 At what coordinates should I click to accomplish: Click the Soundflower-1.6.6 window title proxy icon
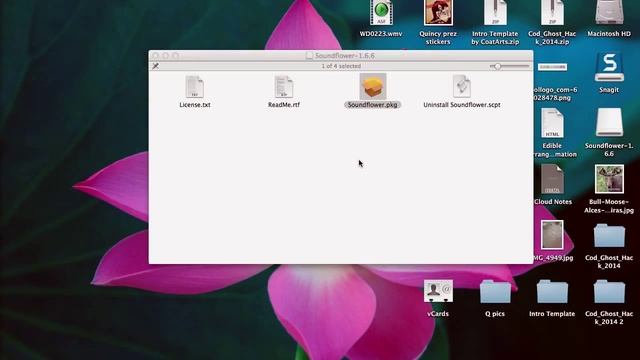tap(309, 56)
